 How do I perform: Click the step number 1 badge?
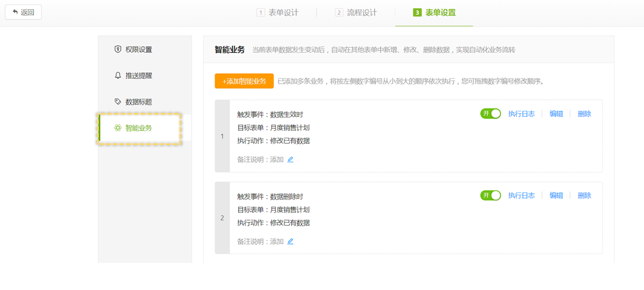coord(260,12)
